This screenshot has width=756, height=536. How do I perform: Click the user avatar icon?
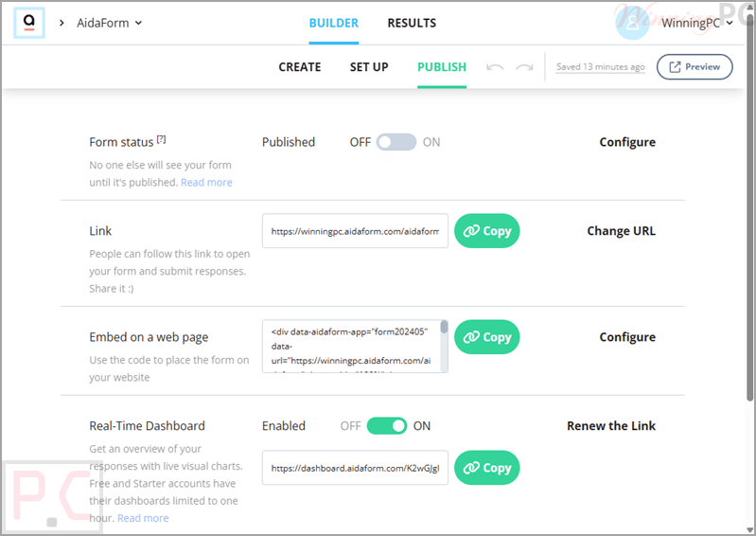click(x=633, y=23)
